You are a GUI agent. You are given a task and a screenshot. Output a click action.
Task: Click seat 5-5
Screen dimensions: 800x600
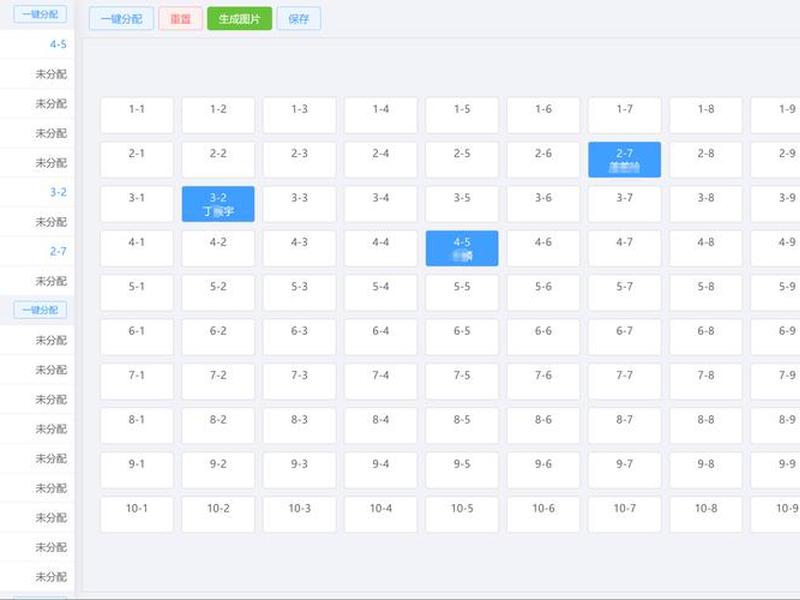point(462,293)
